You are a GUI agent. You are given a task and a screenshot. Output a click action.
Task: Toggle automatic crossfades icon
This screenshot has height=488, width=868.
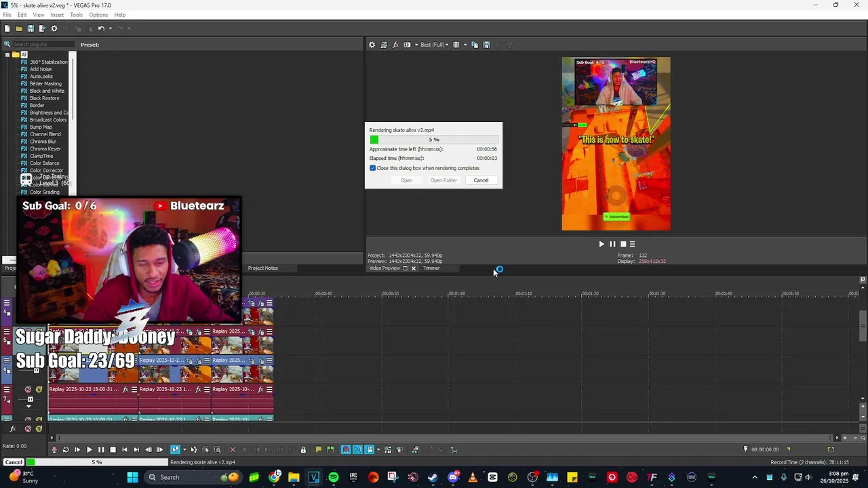pos(357,449)
